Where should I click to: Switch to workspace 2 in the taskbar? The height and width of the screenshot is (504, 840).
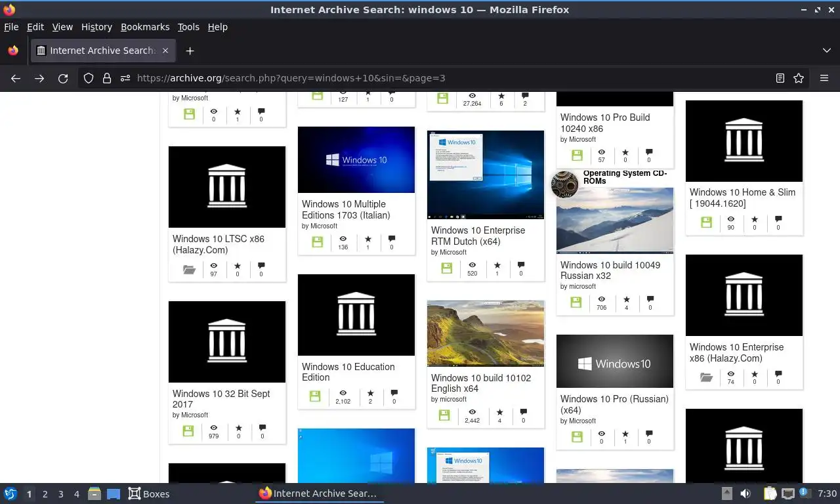click(45, 494)
